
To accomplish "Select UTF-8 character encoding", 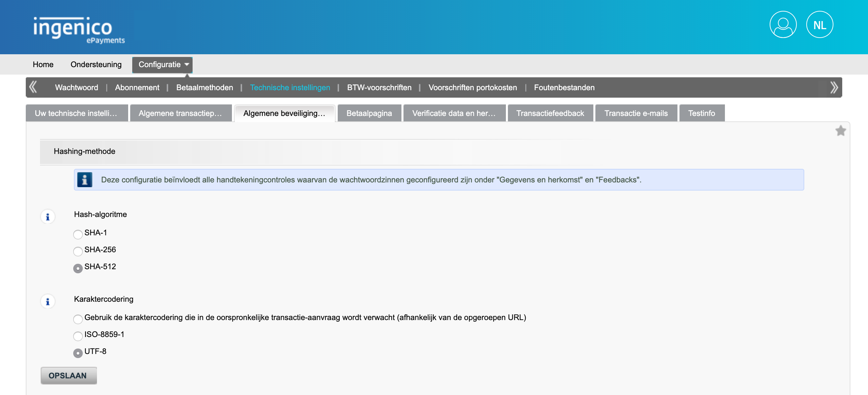I will [x=78, y=353].
